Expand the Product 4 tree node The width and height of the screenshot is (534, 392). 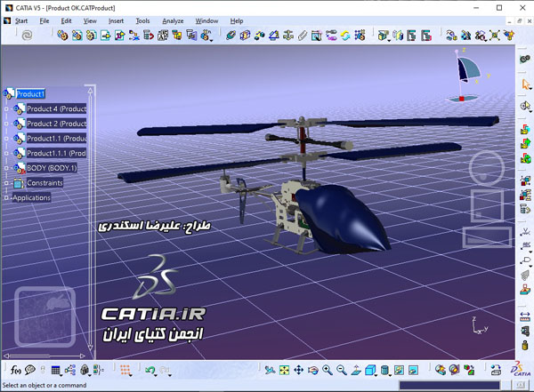[6, 108]
